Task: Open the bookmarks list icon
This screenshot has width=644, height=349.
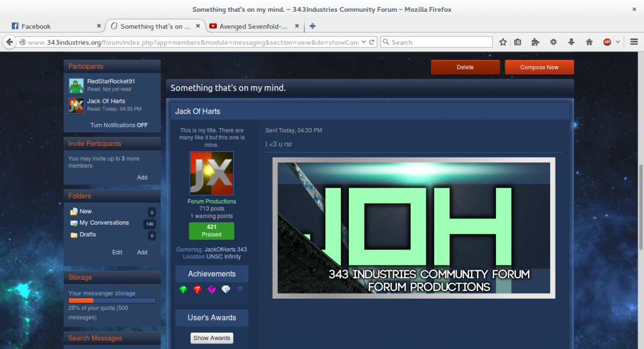Action: pyautogui.click(x=517, y=42)
